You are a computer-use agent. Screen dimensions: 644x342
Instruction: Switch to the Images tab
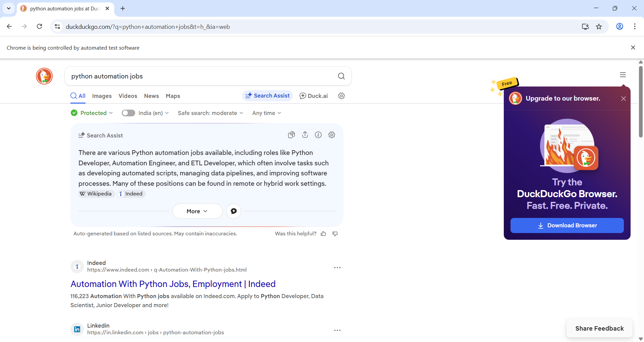[x=102, y=96]
